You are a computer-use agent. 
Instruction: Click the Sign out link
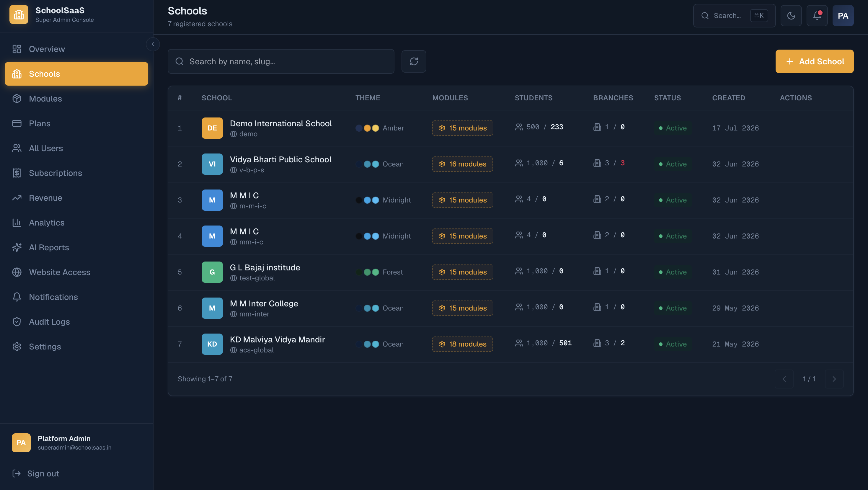click(x=36, y=473)
